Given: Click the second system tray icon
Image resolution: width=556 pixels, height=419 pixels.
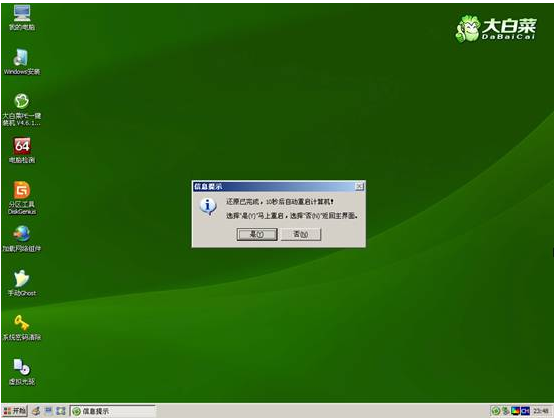Looking at the screenshot, I should click(505, 411).
